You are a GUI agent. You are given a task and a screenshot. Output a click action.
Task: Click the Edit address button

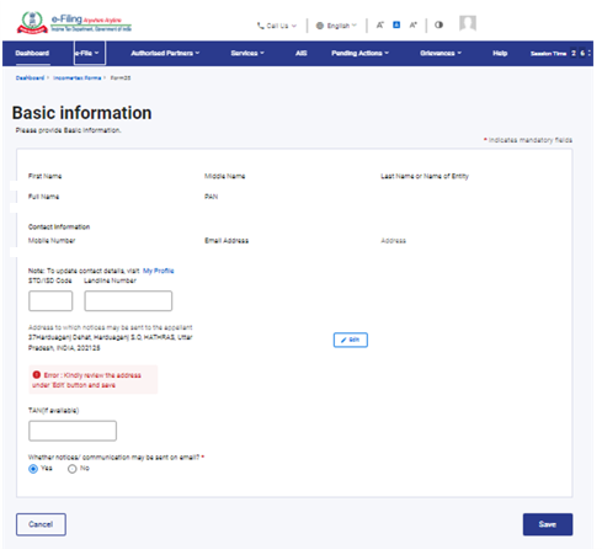(x=351, y=340)
